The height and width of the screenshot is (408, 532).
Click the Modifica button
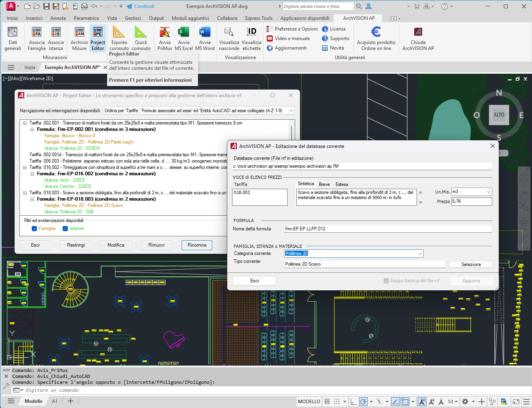[116, 245]
